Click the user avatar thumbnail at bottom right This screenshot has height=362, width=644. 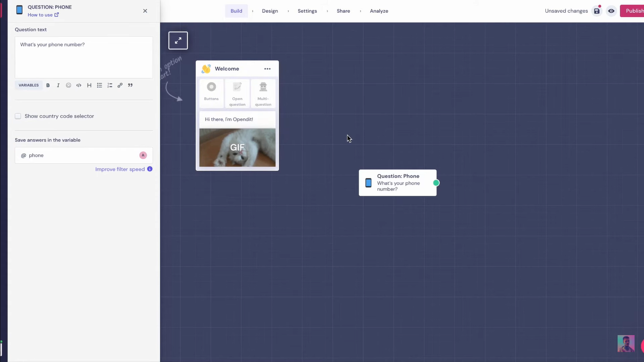[626, 344]
